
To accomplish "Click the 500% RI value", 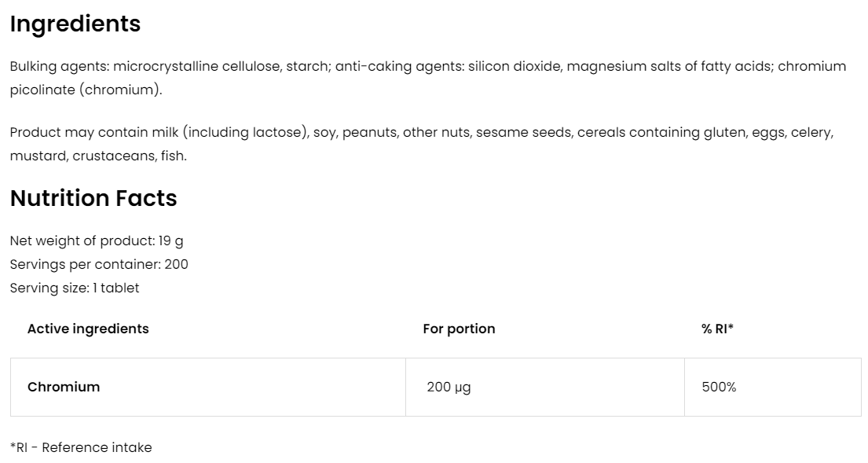I will tap(719, 387).
